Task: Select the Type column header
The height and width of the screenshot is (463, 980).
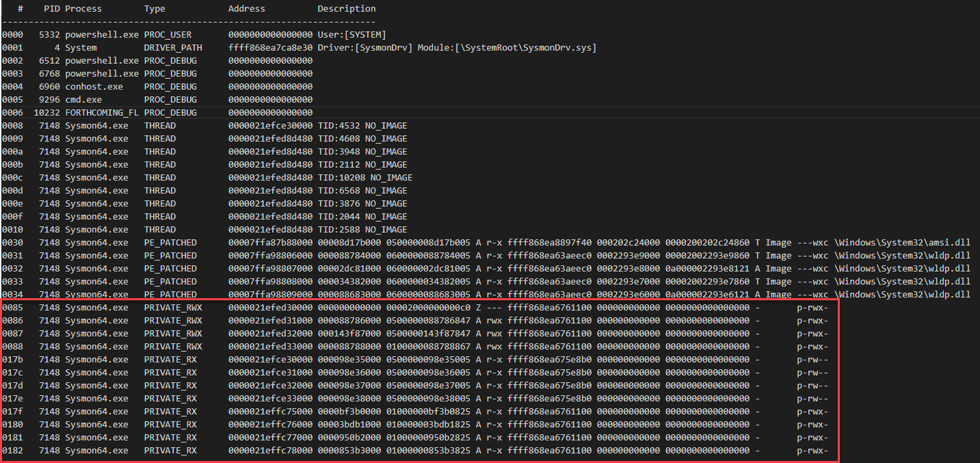Action: (x=155, y=8)
